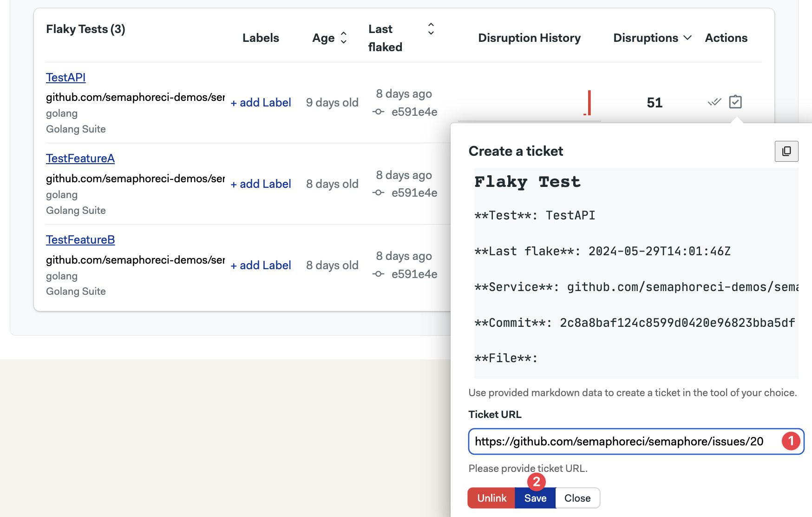Open the TestFeatureA test link

click(x=80, y=158)
